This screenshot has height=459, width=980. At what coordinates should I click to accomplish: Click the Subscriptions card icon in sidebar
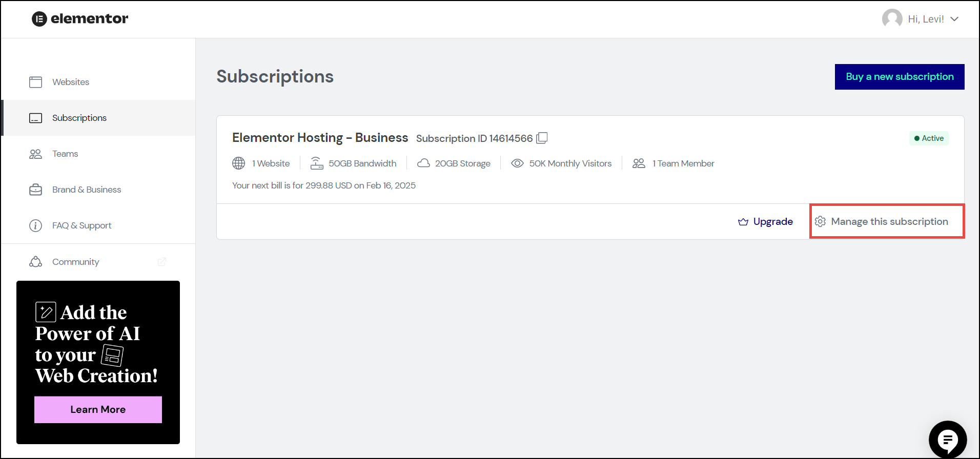pyautogui.click(x=35, y=118)
